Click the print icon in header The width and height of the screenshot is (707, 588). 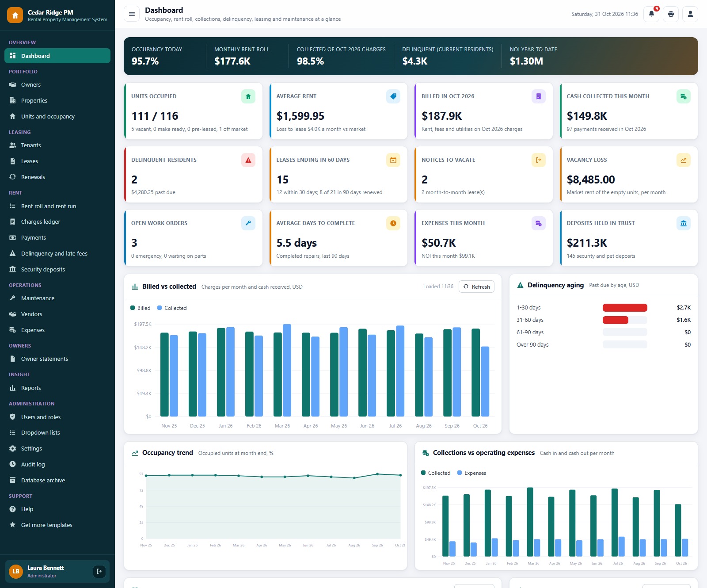point(671,14)
